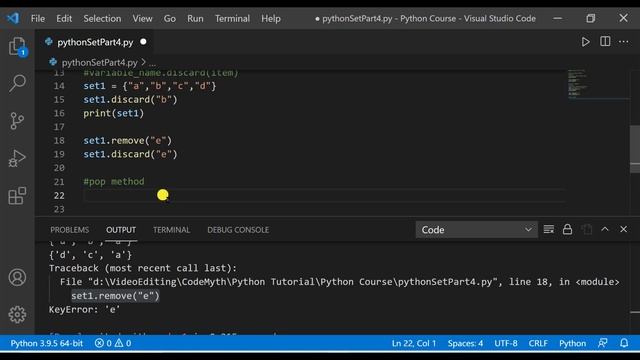Image resolution: width=640 pixels, height=360 pixels.
Task: Open notifications bell in status bar
Action: (624, 343)
